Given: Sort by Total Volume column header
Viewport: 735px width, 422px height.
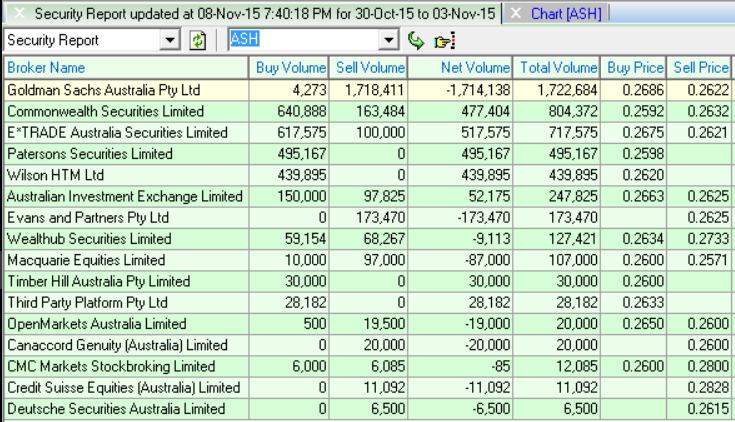Looking at the screenshot, I should click(556, 68).
